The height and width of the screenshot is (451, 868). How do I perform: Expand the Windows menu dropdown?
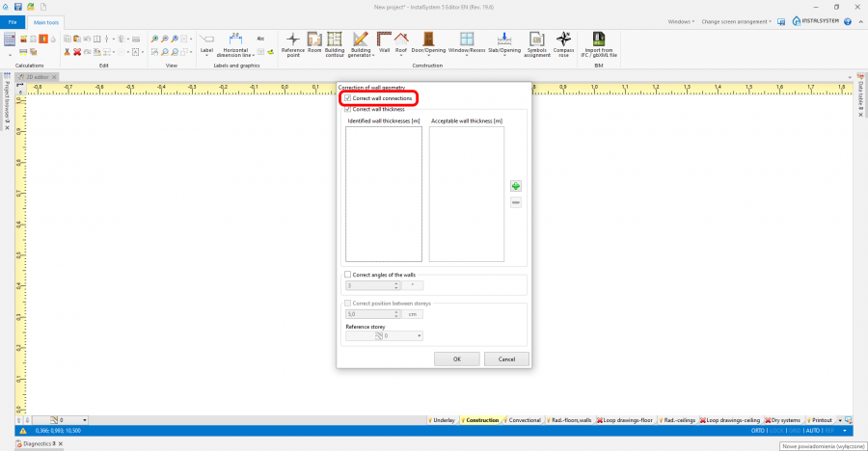point(680,20)
